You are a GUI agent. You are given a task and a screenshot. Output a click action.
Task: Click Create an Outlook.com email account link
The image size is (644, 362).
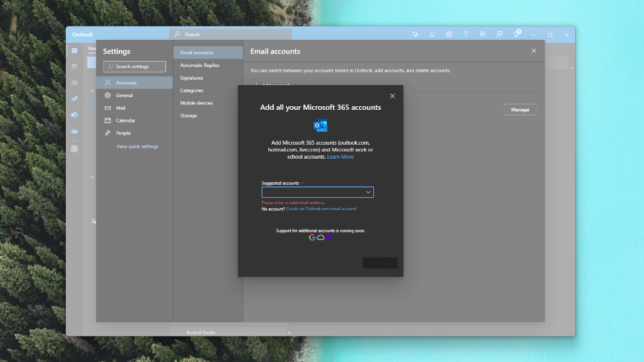click(x=321, y=209)
